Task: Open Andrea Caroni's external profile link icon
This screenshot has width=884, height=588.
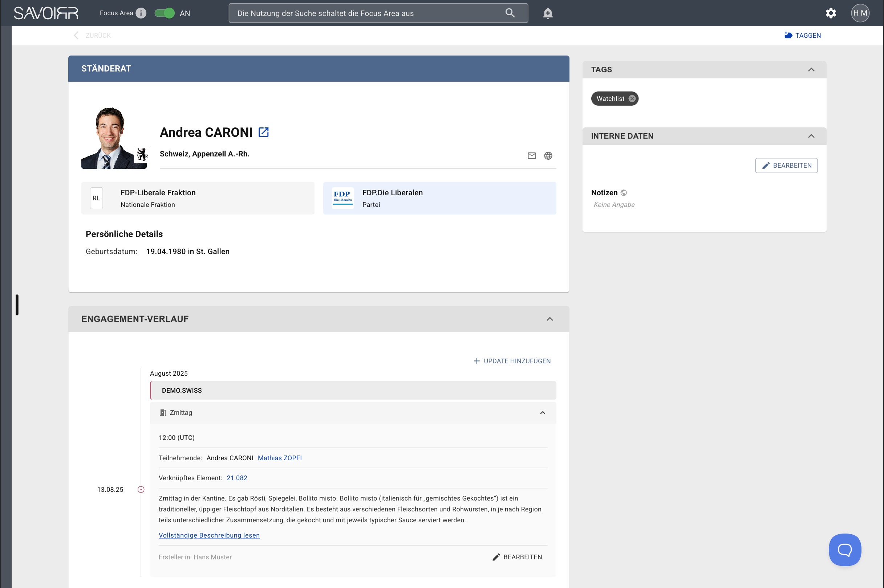Action: (x=263, y=132)
